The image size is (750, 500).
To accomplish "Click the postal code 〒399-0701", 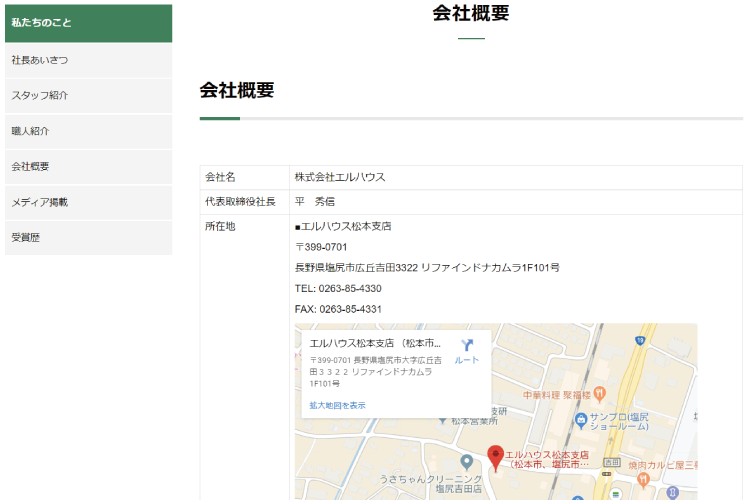I will [321, 247].
